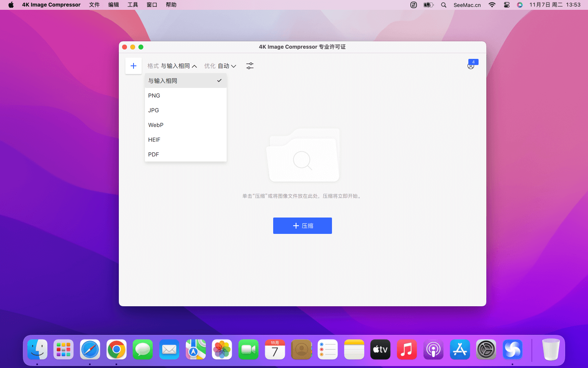Open the compression settings sliders icon

coord(250,66)
